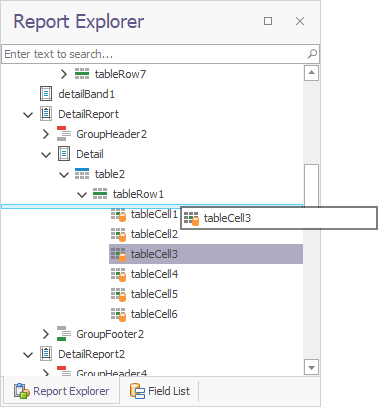Select the tableCell1 label
Viewport: 378px width, 407px height.
coord(154,214)
